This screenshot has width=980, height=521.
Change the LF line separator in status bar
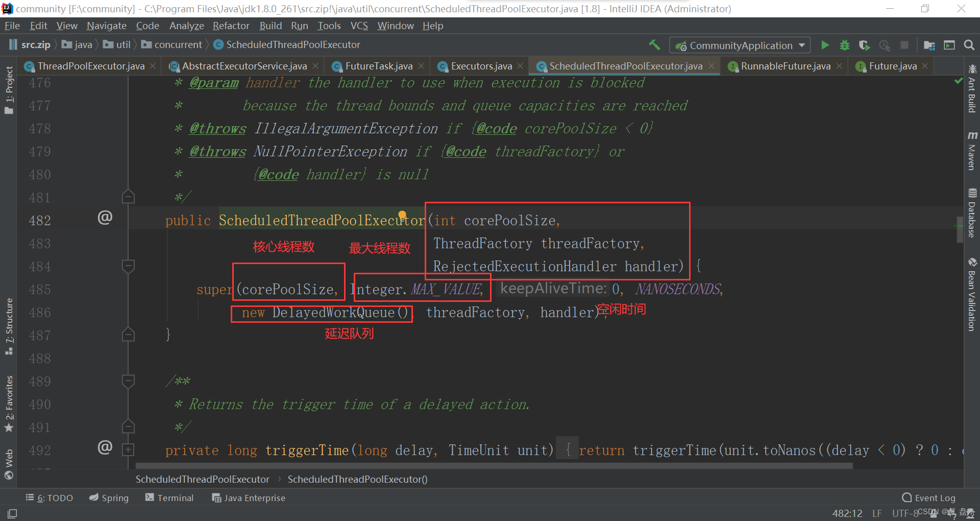point(877,513)
